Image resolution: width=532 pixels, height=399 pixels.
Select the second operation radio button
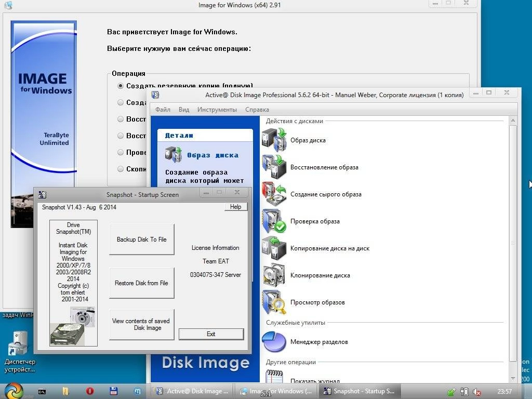[x=121, y=102]
